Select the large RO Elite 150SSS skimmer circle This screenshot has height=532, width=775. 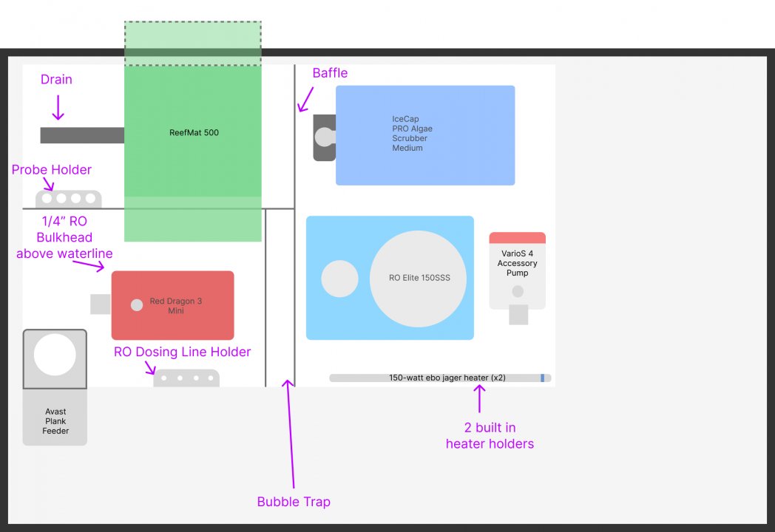pos(418,279)
